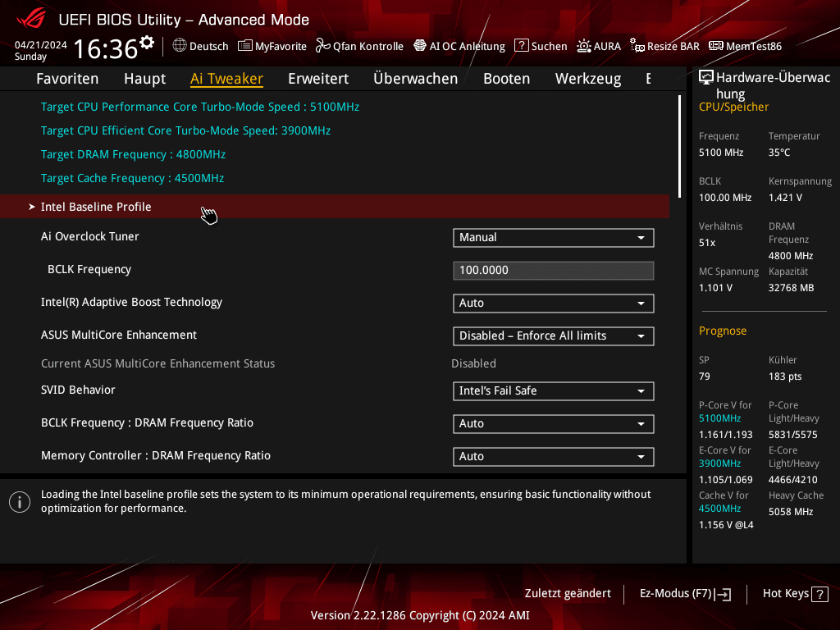
Task: Open the Überwachen tab
Action: (416, 79)
